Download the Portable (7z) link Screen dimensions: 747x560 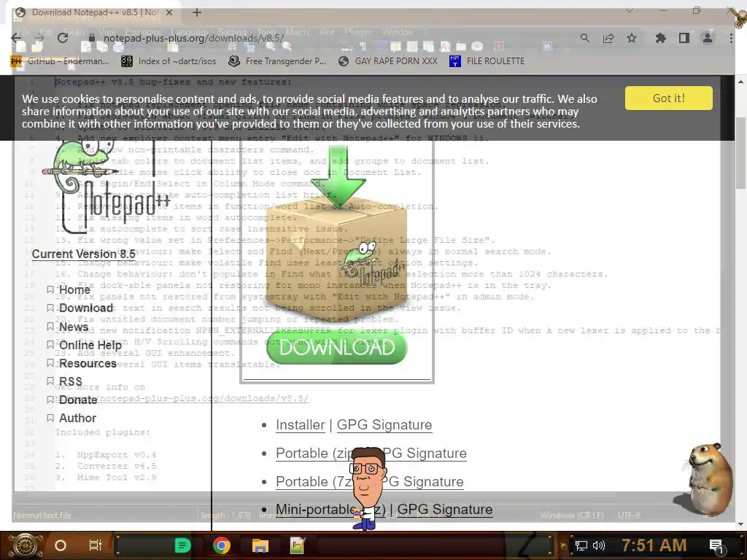pyautogui.click(x=314, y=481)
